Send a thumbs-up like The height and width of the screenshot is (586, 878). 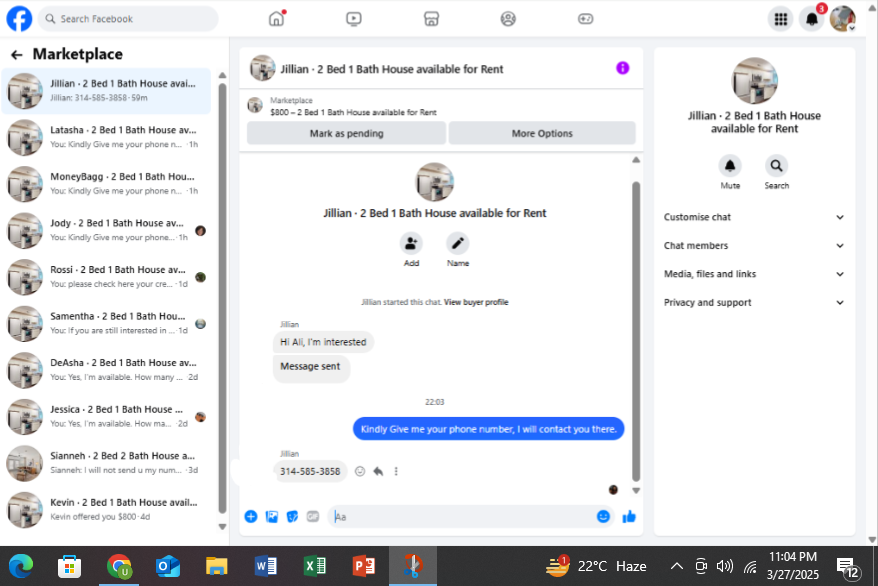tap(629, 517)
